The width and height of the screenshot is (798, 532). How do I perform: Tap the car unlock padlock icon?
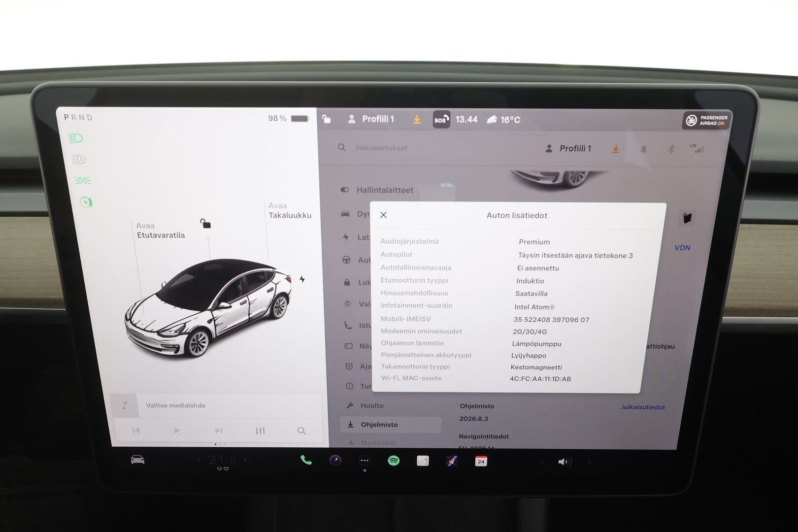pos(205,224)
